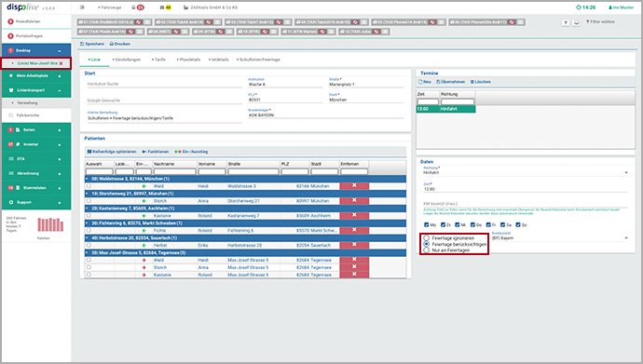Open the filter funnel icon at top right
The width and height of the screenshot is (643, 364).
(566, 23)
